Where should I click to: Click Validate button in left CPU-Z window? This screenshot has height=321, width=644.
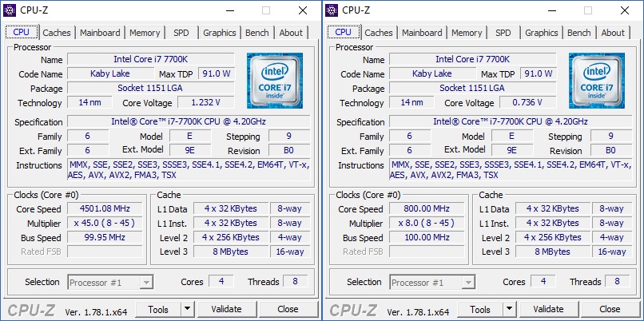pyautogui.click(x=226, y=309)
